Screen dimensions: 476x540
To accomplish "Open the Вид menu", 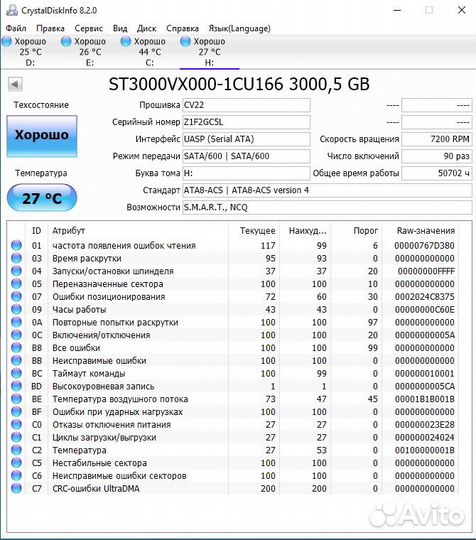I will tap(120, 28).
